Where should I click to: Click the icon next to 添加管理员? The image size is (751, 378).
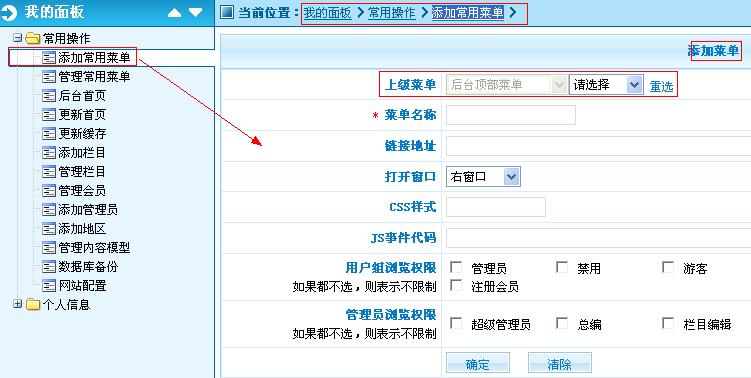(x=49, y=209)
